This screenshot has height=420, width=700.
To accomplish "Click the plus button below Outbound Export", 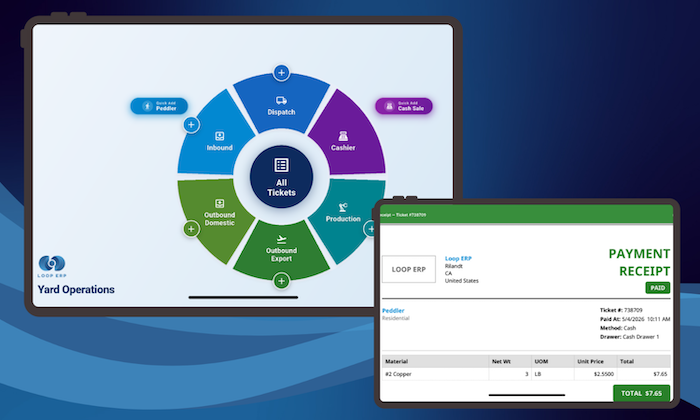I will click(281, 281).
